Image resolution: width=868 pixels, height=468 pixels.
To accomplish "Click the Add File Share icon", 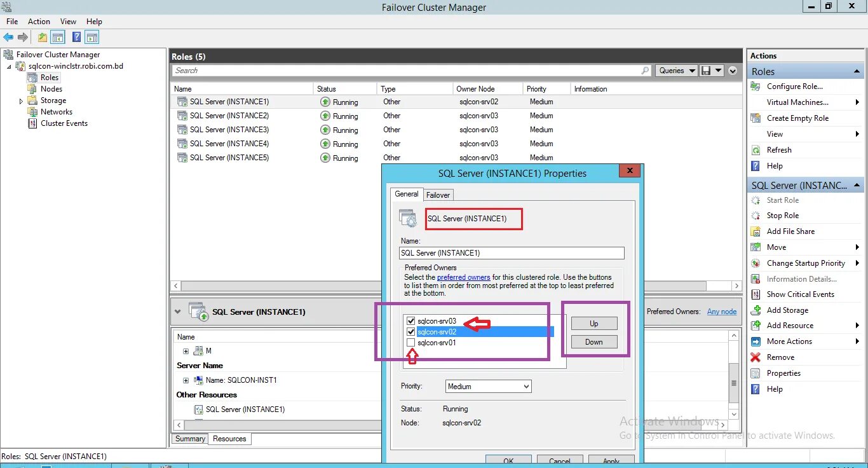I will (756, 231).
